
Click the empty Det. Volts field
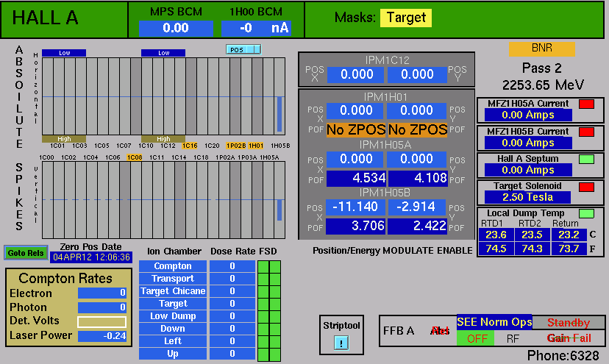[102, 321]
